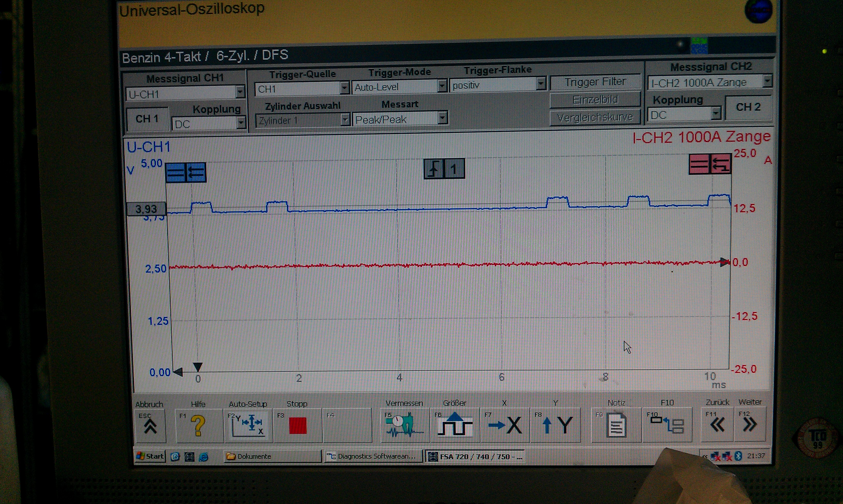Switch to Diagnostics Software taskbar window
The width and height of the screenshot is (843, 504).
point(373,456)
